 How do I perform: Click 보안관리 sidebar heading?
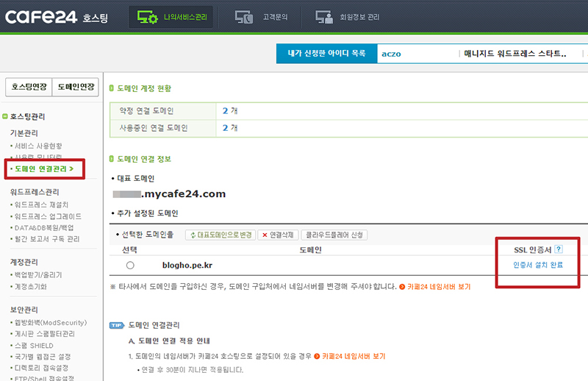[24, 310]
